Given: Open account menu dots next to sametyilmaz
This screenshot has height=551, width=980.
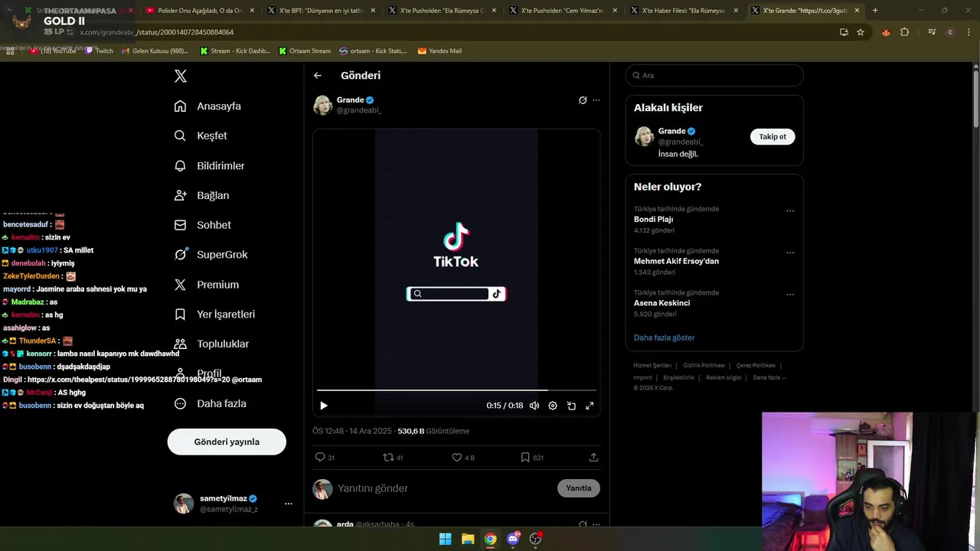Looking at the screenshot, I should 289,504.
